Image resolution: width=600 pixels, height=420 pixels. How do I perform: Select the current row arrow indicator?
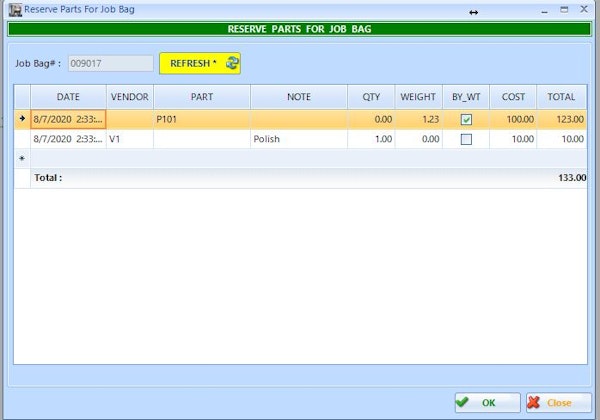tap(21, 119)
